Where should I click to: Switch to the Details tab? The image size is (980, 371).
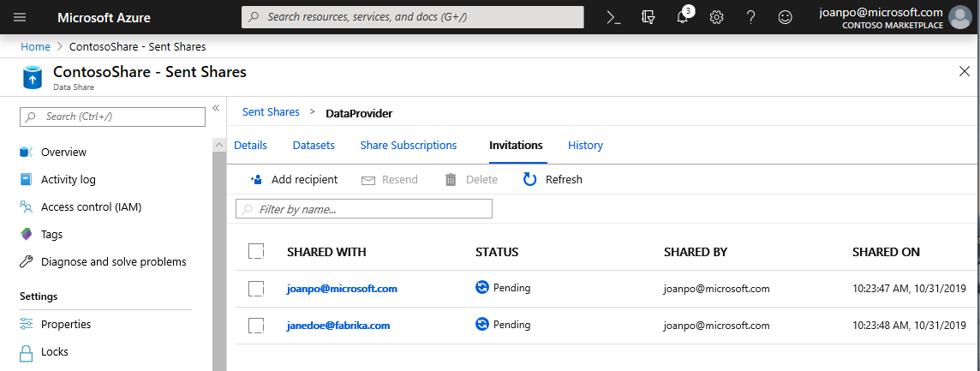(x=251, y=145)
